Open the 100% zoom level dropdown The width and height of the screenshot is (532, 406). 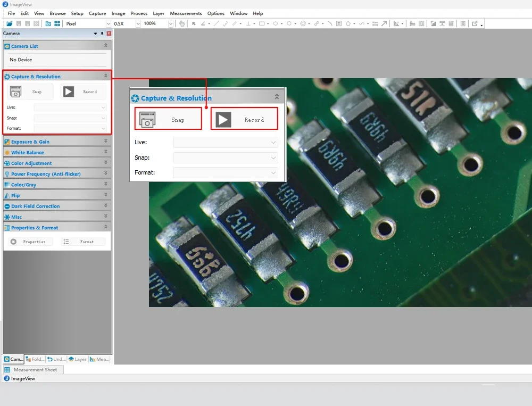click(x=171, y=23)
